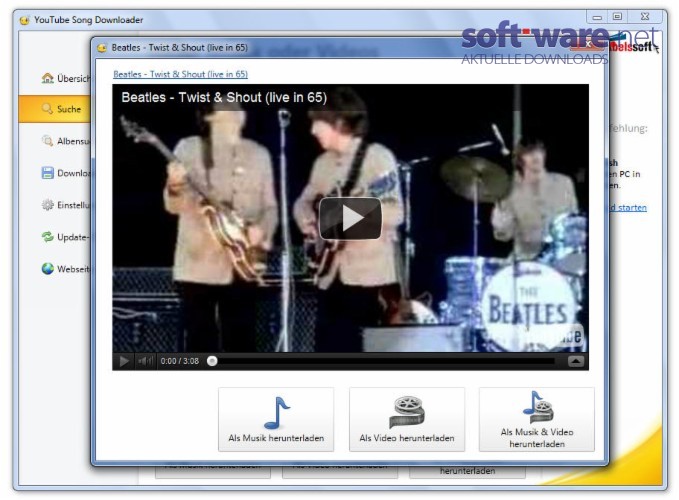Click the video seek bar handle
Screen dimensions: 679x500
(x=212, y=361)
